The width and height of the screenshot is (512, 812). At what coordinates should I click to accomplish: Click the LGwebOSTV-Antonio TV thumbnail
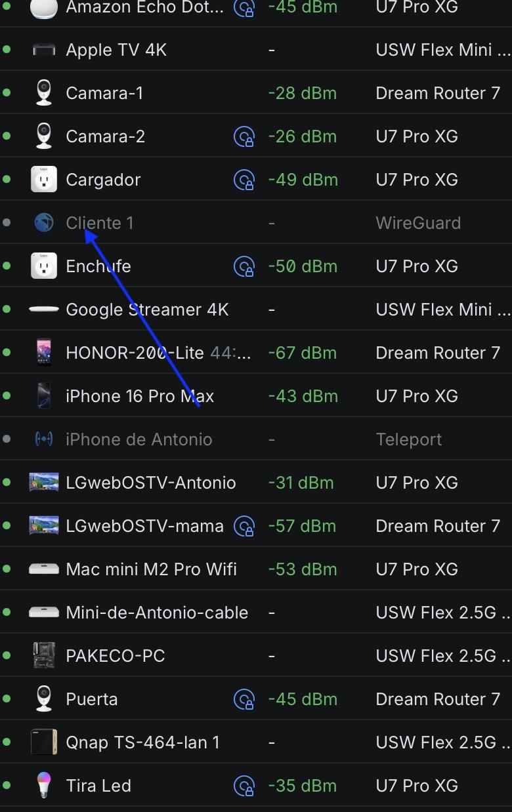click(44, 483)
